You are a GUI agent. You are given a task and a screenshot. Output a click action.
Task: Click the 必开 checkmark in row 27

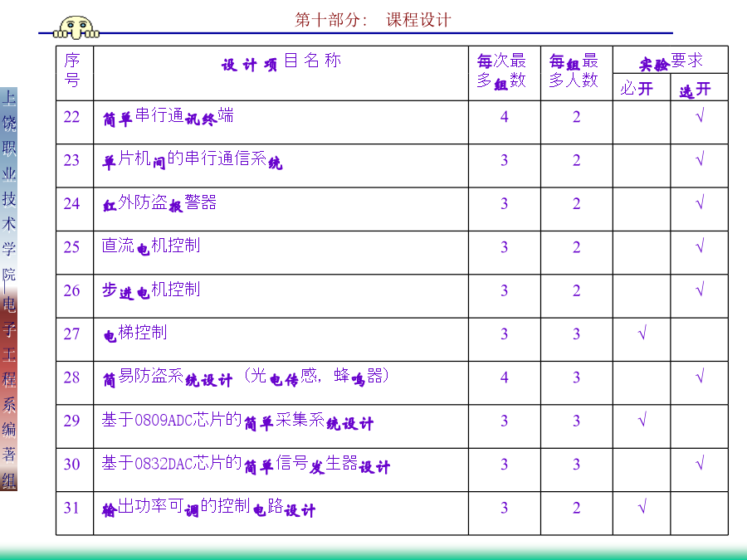pos(642,333)
